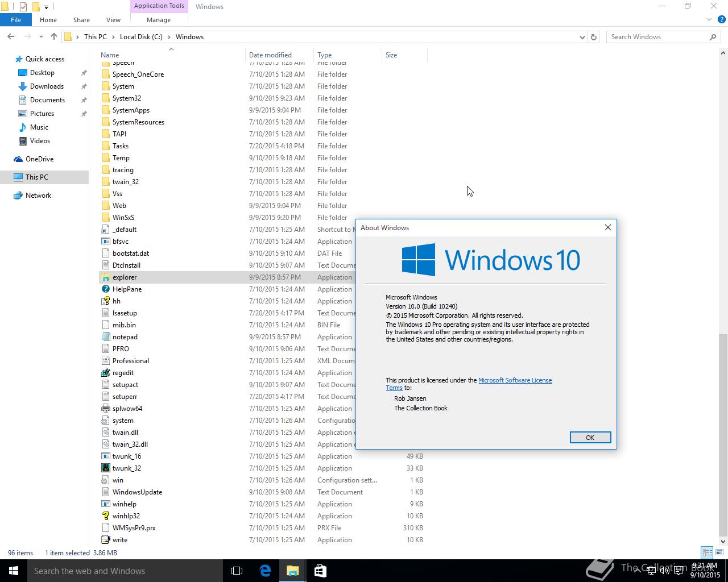Select Desktop in Quick access
This screenshot has width=728, height=582.
click(43, 73)
